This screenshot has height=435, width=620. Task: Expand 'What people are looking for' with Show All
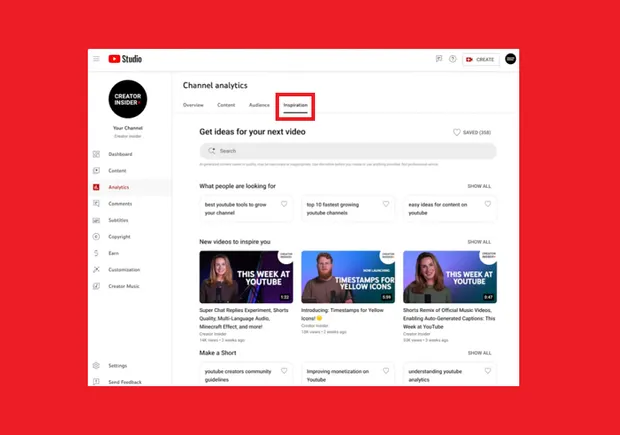pyautogui.click(x=479, y=186)
